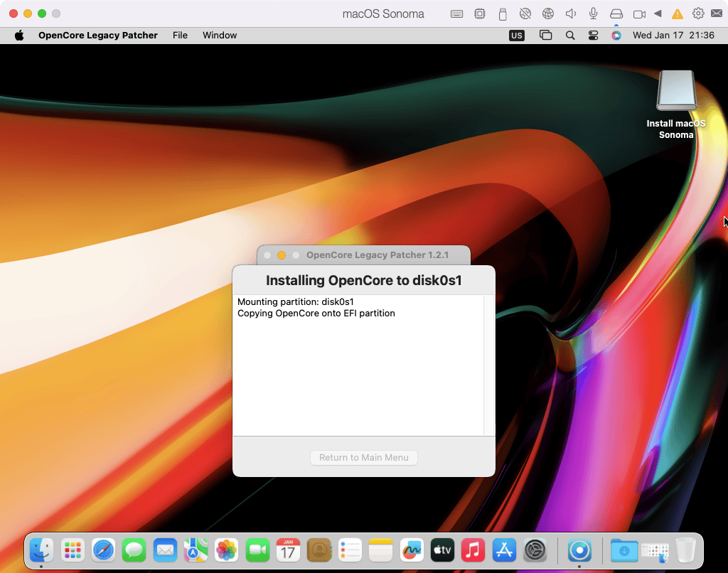Open the File menu
The width and height of the screenshot is (728, 573).
coord(180,35)
